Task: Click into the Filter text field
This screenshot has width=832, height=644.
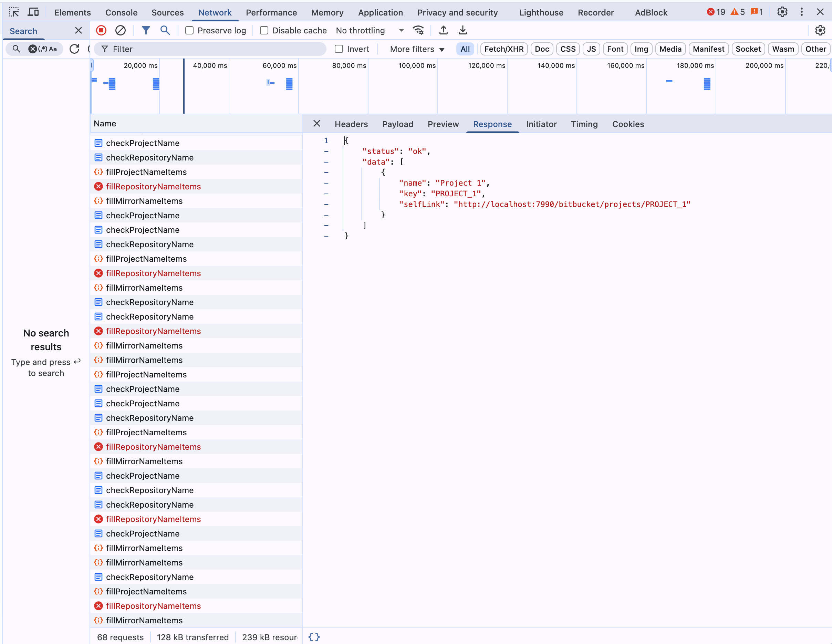Action: pos(210,49)
